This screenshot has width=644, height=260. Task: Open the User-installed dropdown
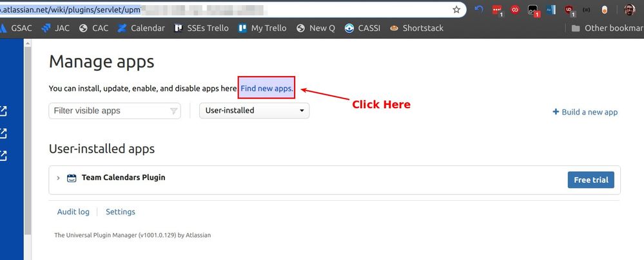click(x=254, y=111)
